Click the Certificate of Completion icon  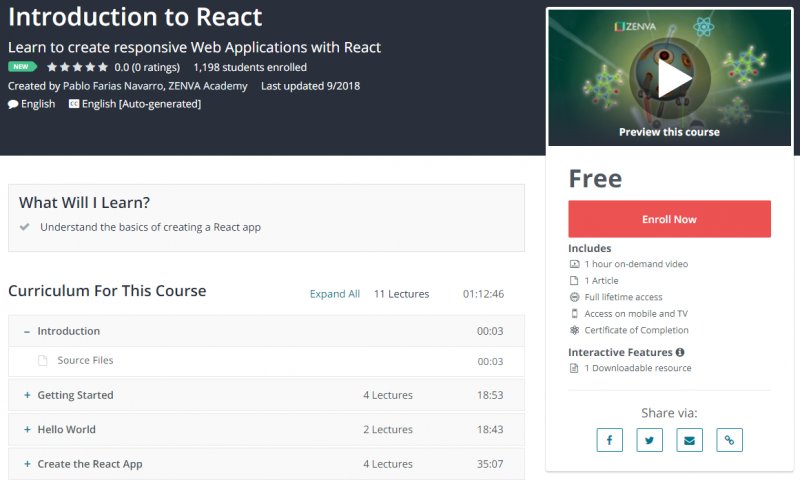click(574, 330)
